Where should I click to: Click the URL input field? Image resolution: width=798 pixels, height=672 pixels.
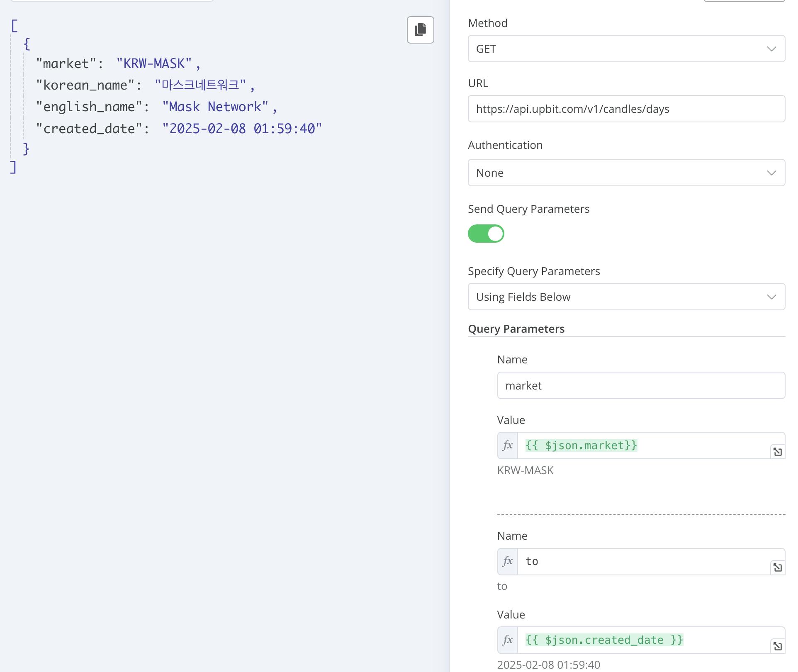(626, 109)
